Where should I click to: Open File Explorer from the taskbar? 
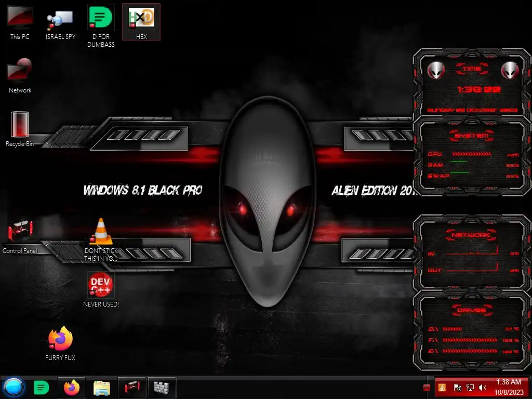(x=101, y=388)
